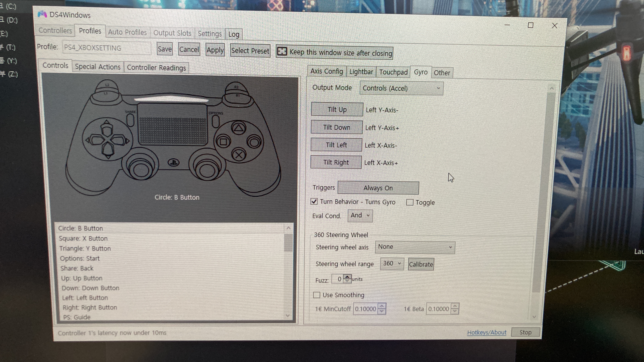Open the Output Mode dropdown
This screenshot has width=644, height=362.
[x=401, y=88]
